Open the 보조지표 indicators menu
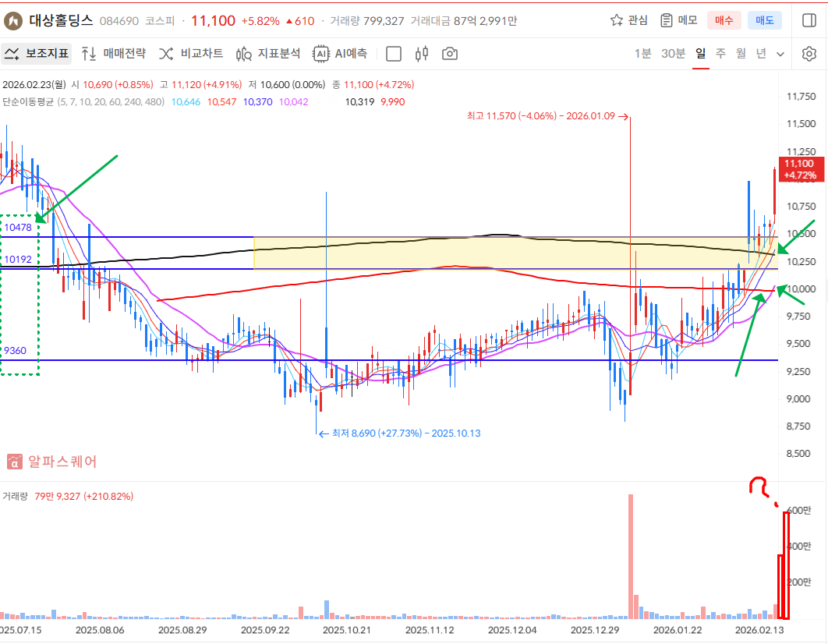The height and width of the screenshot is (644, 828). (x=37, y=54)
